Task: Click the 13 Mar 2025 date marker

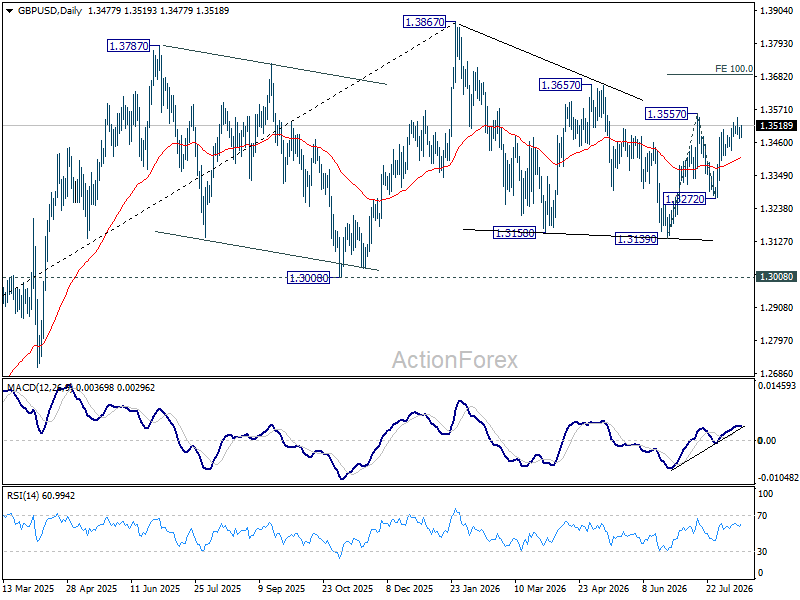Action: (x=28, y=588)
